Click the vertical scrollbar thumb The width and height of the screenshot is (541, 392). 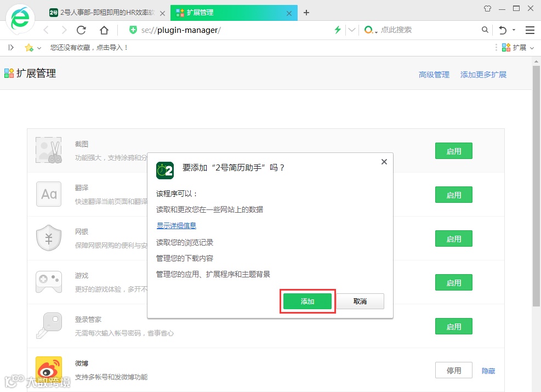tap(536, 186)
